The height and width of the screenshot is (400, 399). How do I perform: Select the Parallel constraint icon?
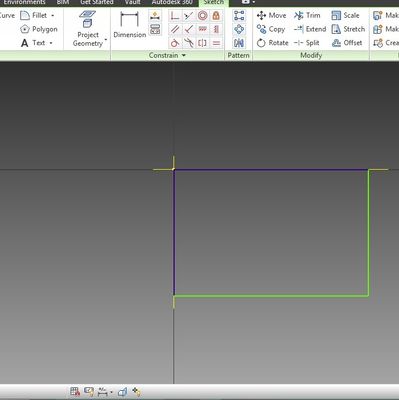175,29
